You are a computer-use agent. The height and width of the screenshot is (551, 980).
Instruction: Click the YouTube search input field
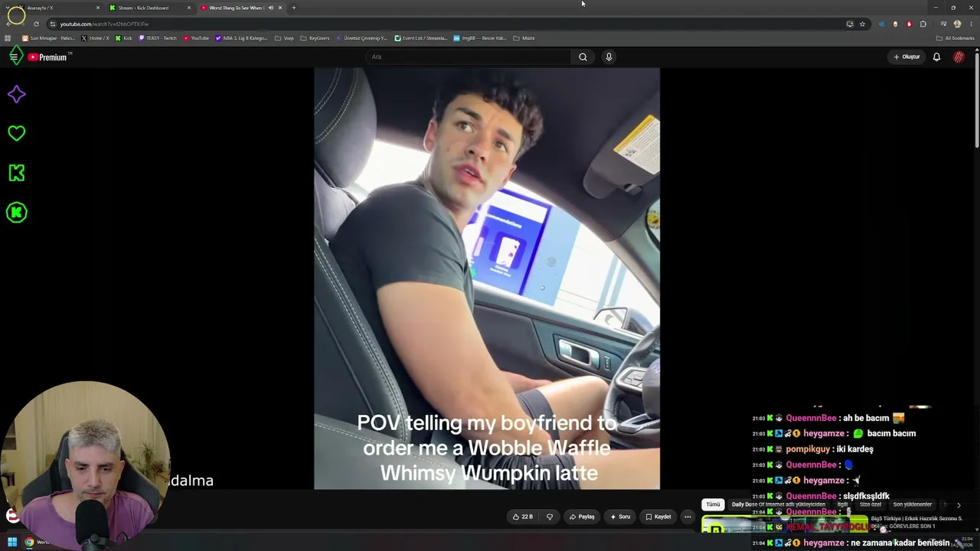click(469, 57)
